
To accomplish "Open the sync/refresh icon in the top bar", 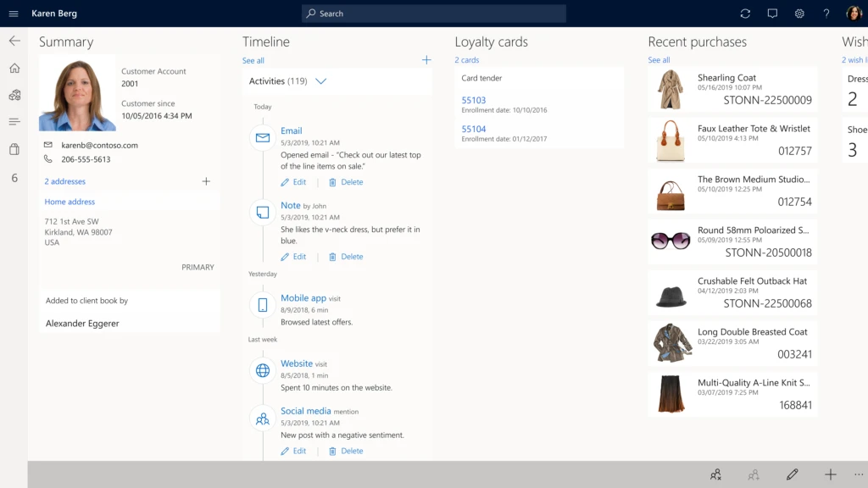I will tap(745, 14).
